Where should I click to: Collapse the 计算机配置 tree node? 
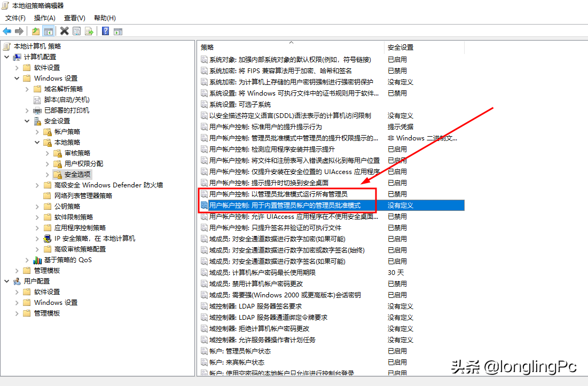pyautogui.click(x=7, y=57)
